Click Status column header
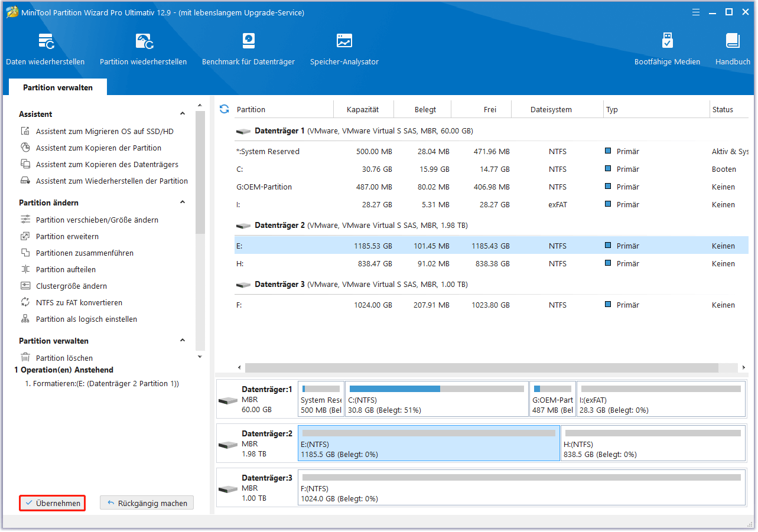 [730, 109]
